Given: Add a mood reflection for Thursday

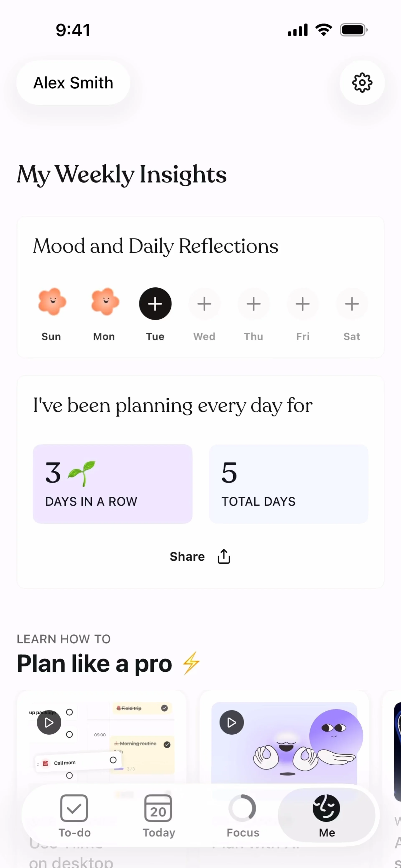Looking at the screenshot, I should point(254,304).
